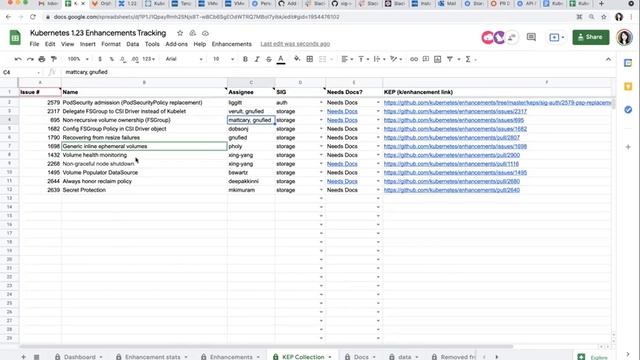Viewport: 640px width, 360px height.
Task: Open the Explore button
Action: tap(593, 357)
